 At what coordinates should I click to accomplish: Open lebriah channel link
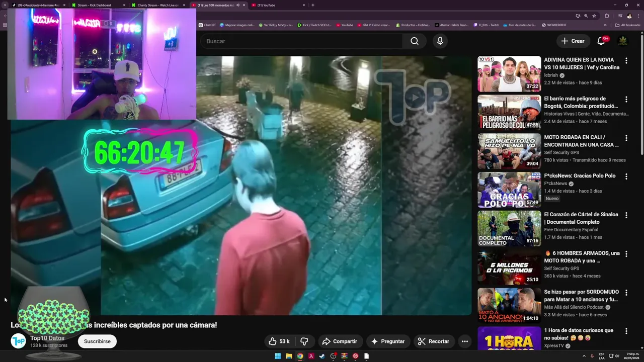click(x=551, y=75)
